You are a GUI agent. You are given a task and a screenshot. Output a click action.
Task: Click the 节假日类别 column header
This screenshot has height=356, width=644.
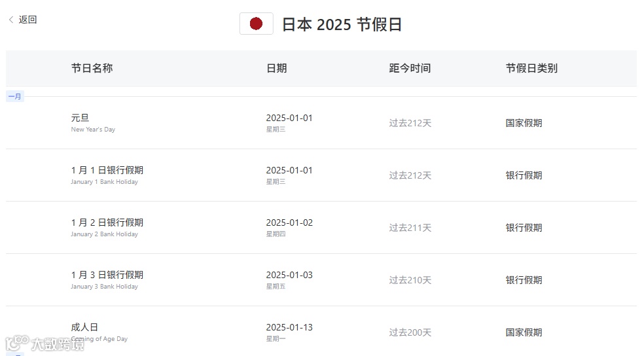point(531,68)
